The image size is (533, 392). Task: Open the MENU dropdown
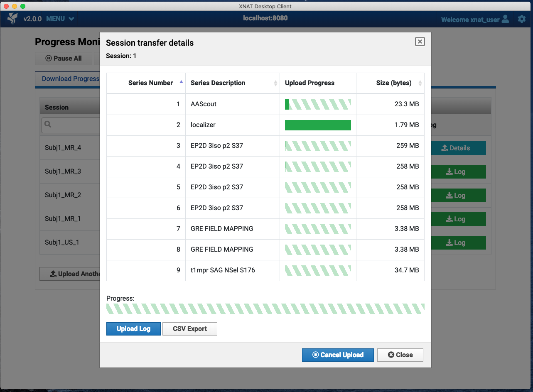pyautogui.click(x=60, y=19)
